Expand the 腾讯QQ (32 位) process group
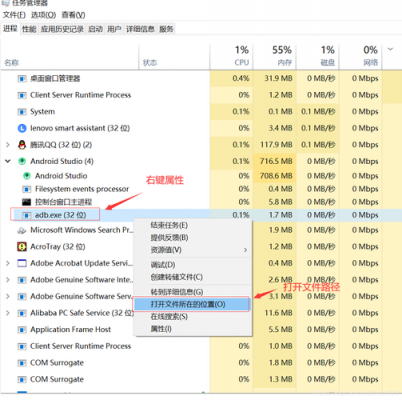Viewport: 402px width, 400px height. pyautogui.click(x=8, y=145)
